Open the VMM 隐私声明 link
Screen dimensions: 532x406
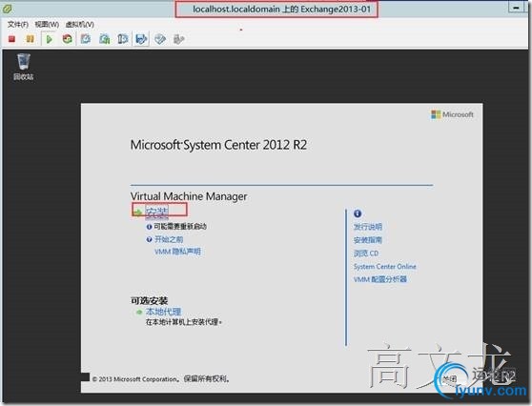177,252
